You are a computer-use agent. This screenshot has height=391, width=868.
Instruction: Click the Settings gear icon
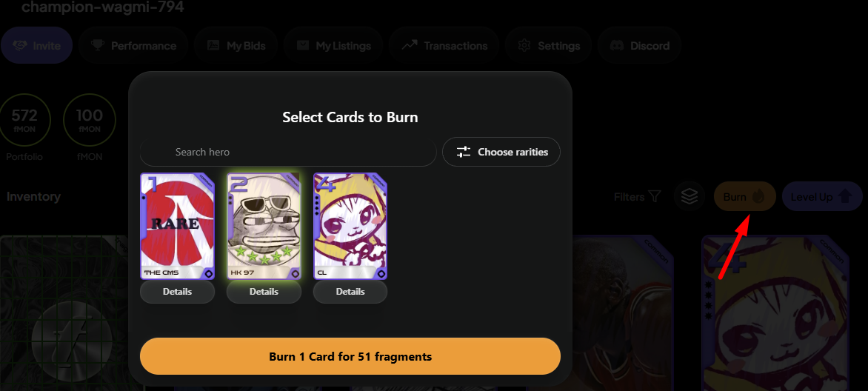[524, 46]
